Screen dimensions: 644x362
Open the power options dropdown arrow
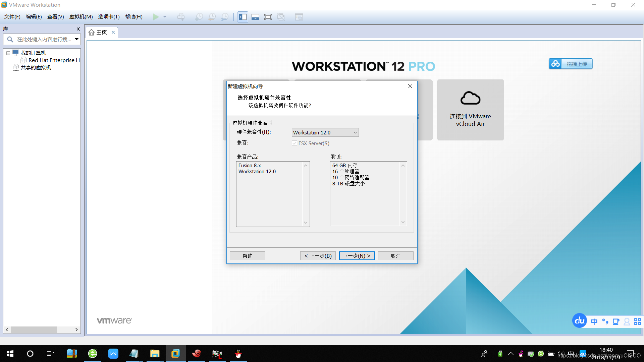coord(165,17)
